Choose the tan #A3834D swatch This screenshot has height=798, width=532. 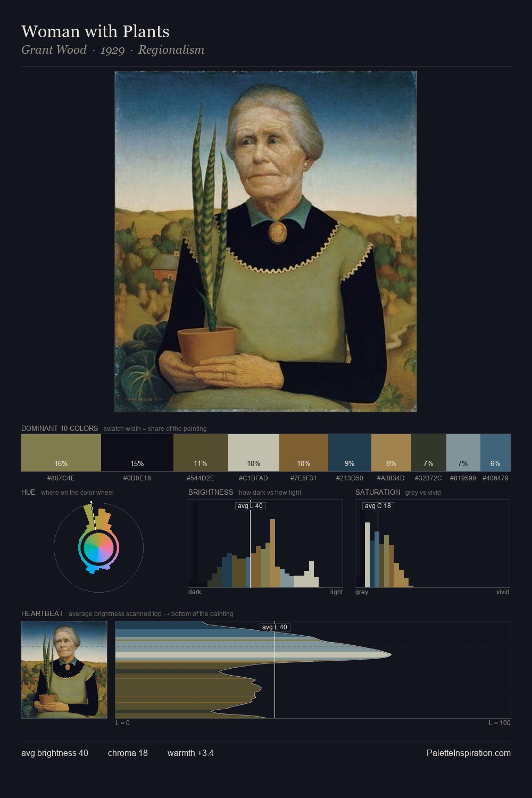click(x=391, y=453)
